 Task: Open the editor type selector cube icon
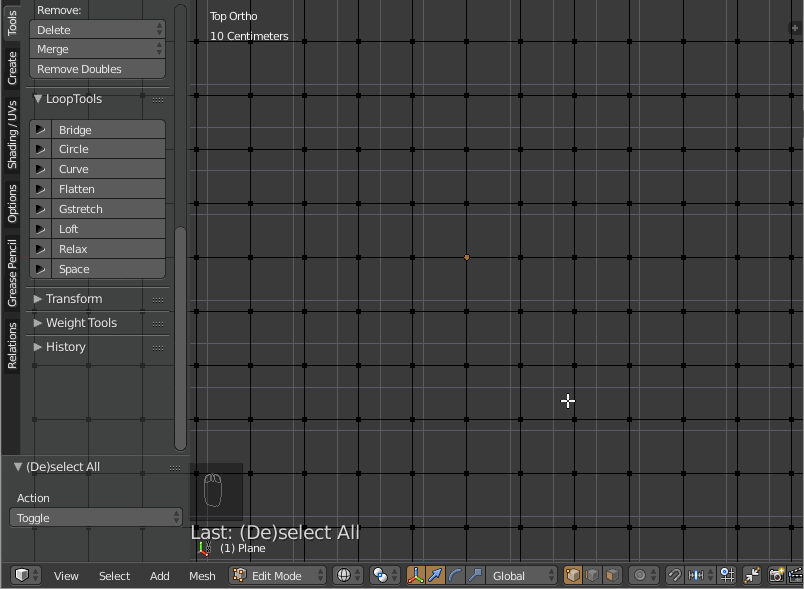point(26,575)
